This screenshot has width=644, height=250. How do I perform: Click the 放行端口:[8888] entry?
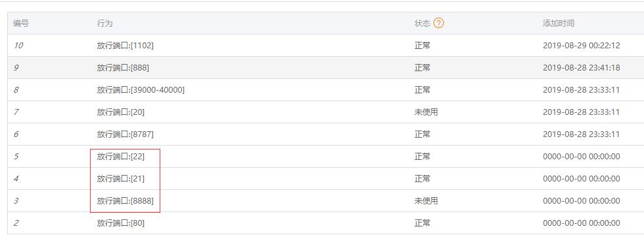point(125,201)
